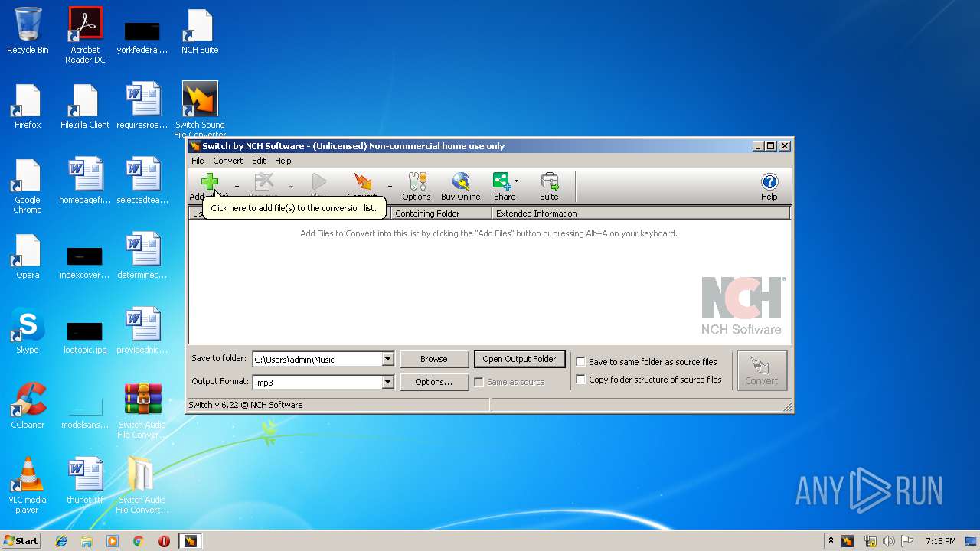Click the Switch icon in the system tray
This screenshot has height=551, width=980.
(848, 541)
